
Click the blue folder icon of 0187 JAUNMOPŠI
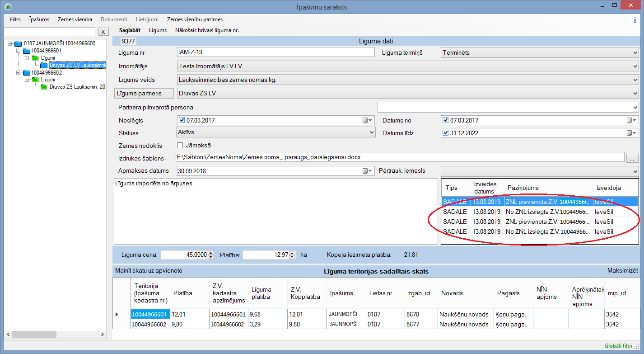(18, 43)
